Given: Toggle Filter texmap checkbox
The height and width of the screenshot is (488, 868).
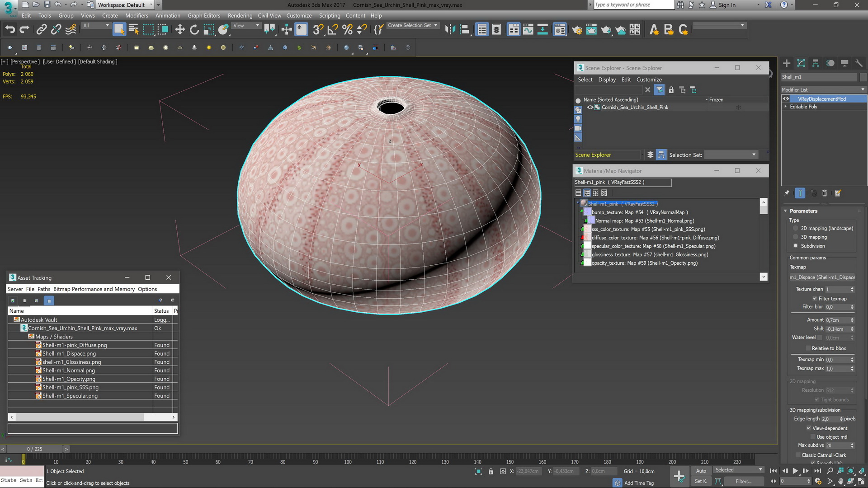Looking at the screenshot, I should point(815,299).
